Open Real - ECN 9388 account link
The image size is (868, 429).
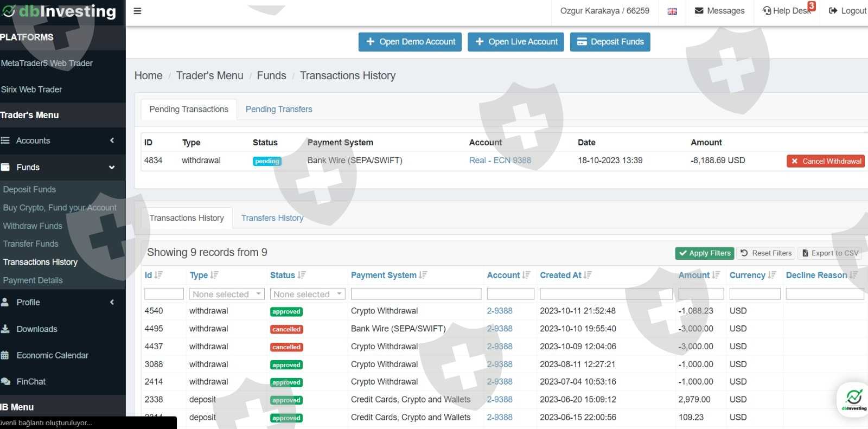pyautogui.click(x=500, y=161)
